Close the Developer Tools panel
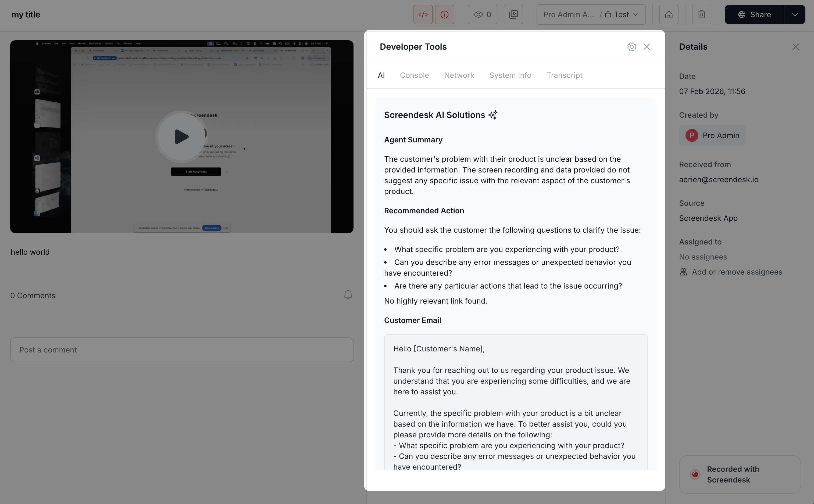The image size is (814, 504). click(x=647, y=47)
